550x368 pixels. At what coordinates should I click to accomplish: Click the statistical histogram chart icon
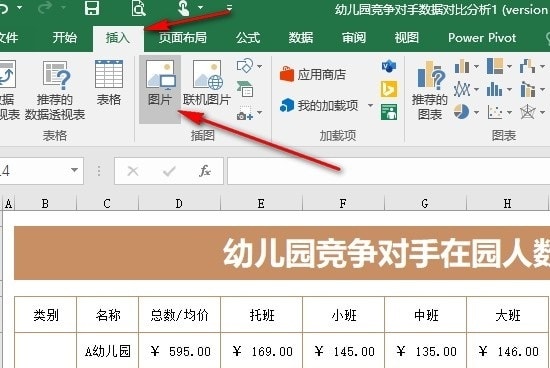click(x=495, y=89)
